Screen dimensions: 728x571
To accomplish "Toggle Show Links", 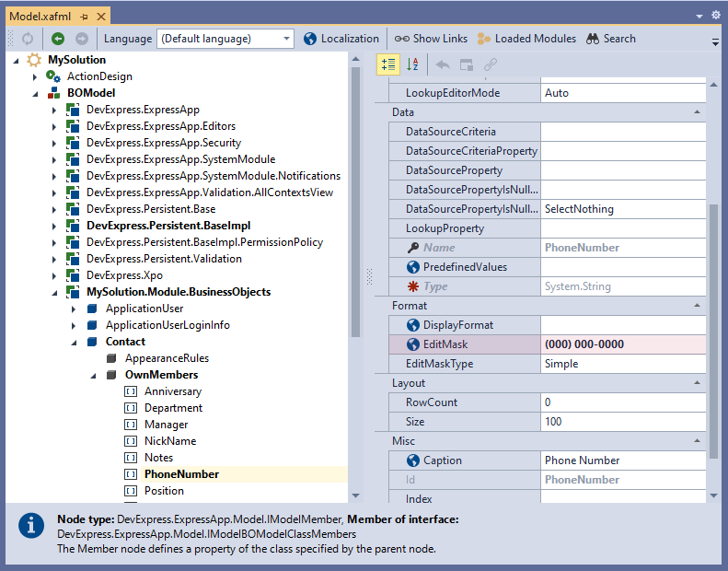I will (431, 39).
